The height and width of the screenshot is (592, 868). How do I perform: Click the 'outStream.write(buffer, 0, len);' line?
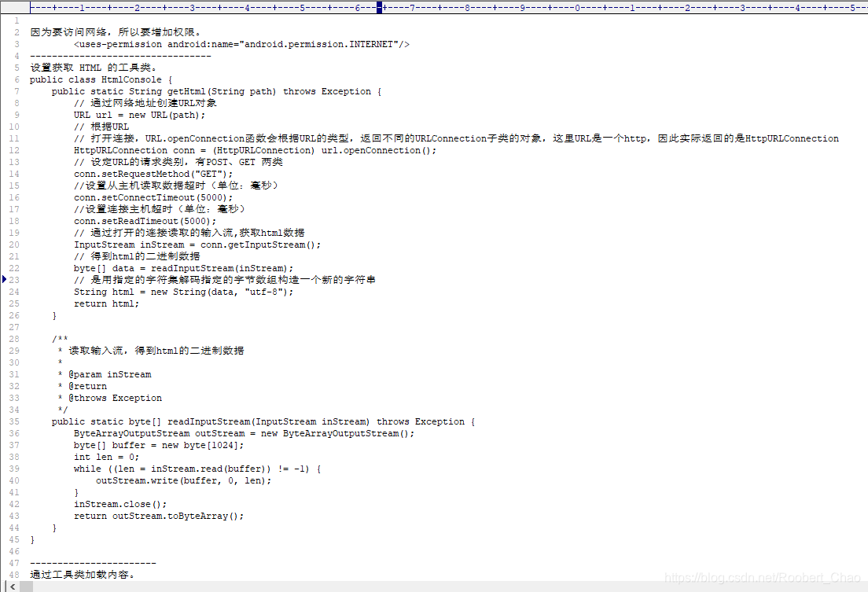tap(184, 480)
